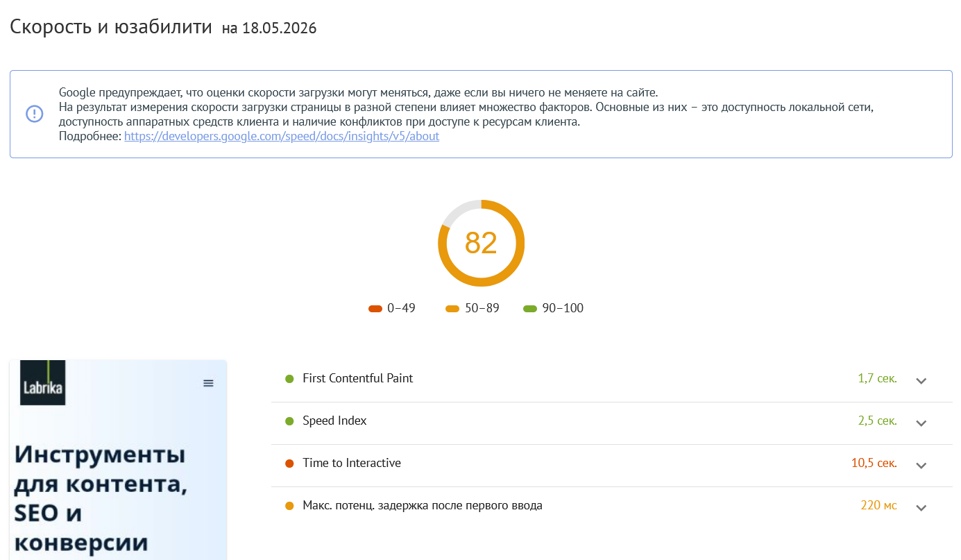The width and height of the screenshot is (961, 560).
Task: Open the hamburger menu in page preview
Action: click(x=208, y=383)
